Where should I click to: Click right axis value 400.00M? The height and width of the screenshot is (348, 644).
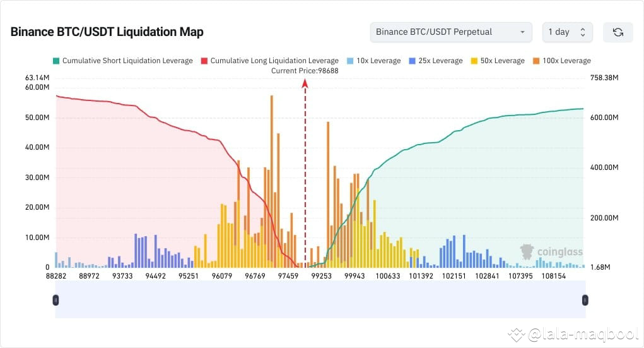[x=604, y=167]
